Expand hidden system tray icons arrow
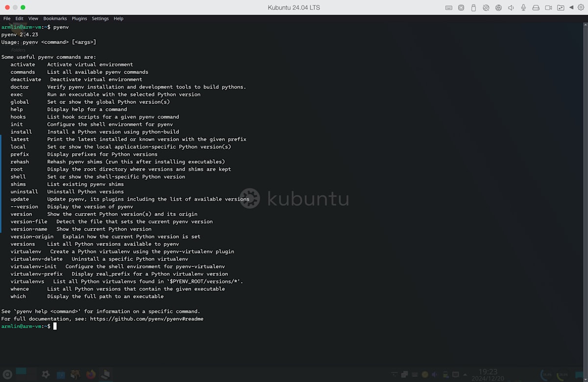This screenshot has height=382, width=588. tap(465, 375)
